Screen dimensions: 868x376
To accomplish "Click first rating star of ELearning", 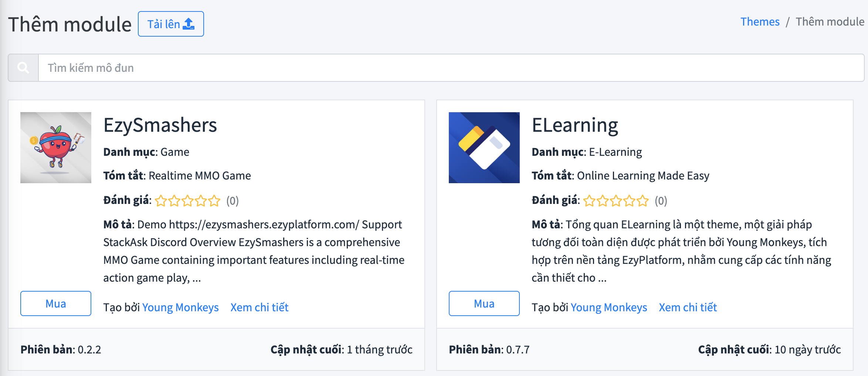I will tap(589, 201).
